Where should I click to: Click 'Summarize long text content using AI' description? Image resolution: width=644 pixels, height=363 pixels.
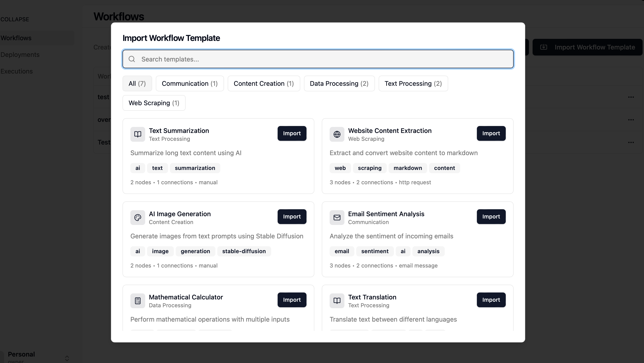[186, 153]
